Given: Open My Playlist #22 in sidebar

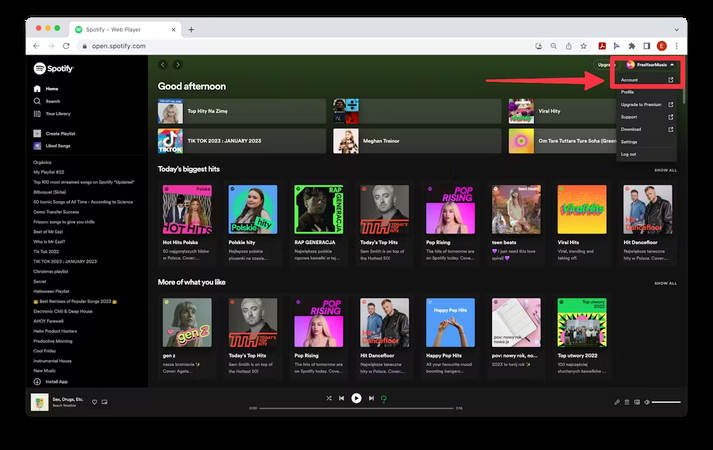Looking at the screenshot, I should pyautogui.click(x=49, y=172).
